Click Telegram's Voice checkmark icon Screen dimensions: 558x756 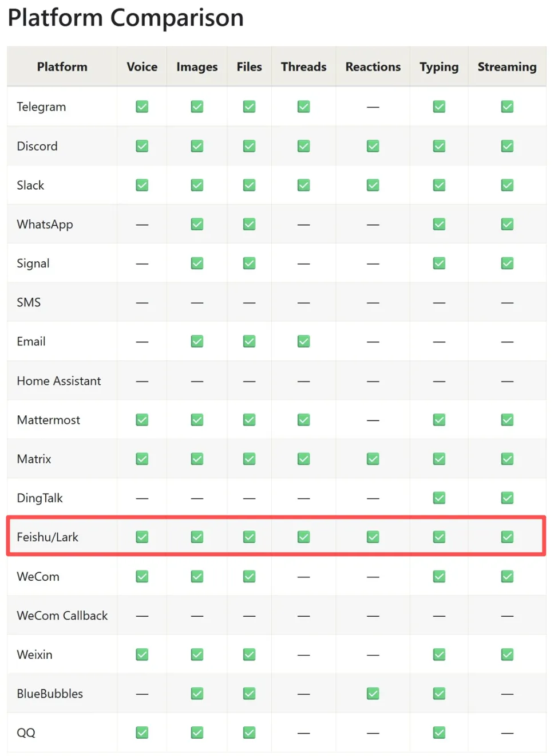[x=142, y=107]
